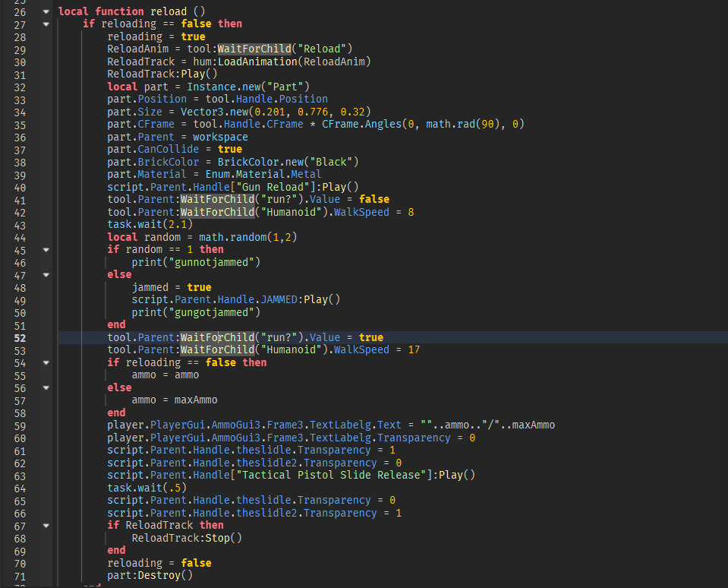
Task: Click the "Black" string on line 38
Action: pos(331,162)
